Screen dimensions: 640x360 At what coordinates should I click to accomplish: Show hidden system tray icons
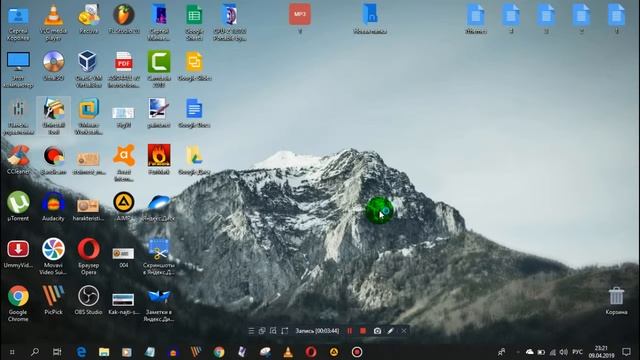pyautogui.click(x=518, y=352)
